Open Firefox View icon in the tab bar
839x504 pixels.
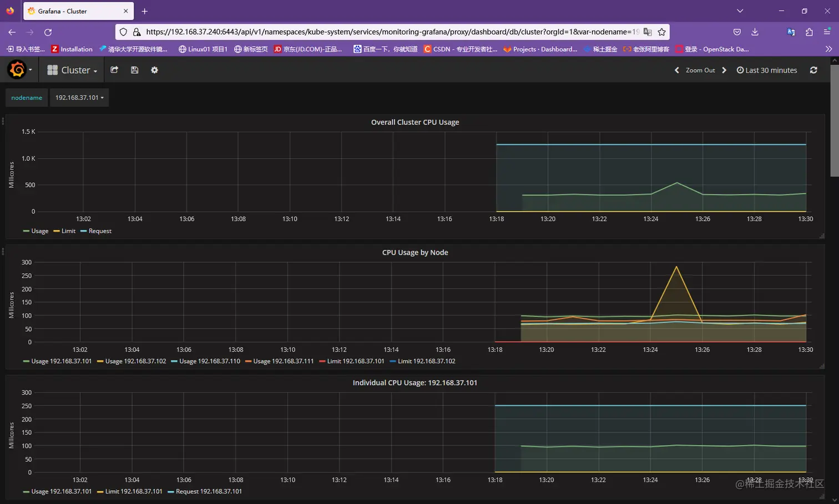point(10,11)
